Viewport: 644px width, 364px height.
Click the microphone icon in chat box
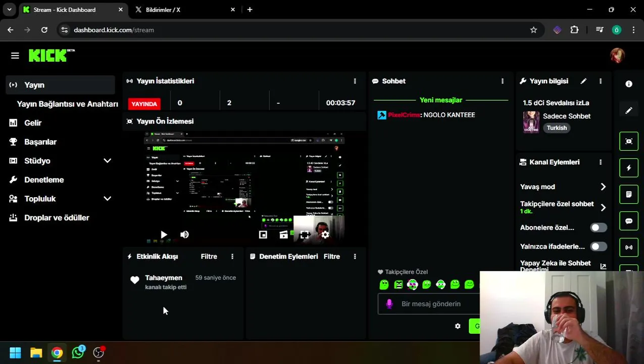click(x=389, y=303)
